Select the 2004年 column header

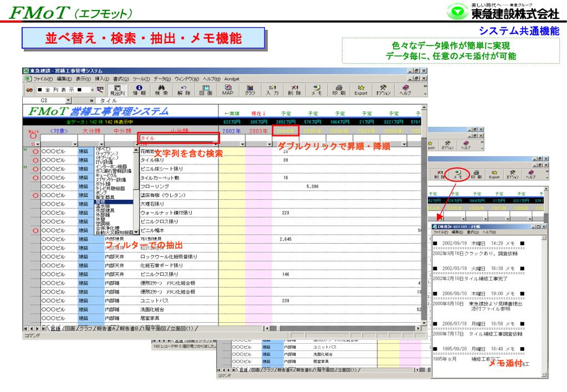(x=285, y=131)
